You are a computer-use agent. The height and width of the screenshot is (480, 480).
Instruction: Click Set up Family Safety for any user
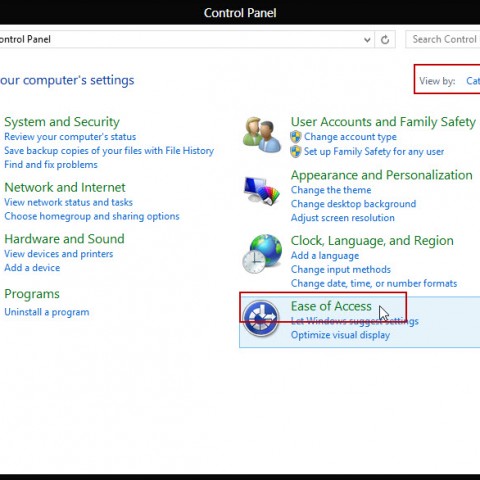tap(374, 152)
